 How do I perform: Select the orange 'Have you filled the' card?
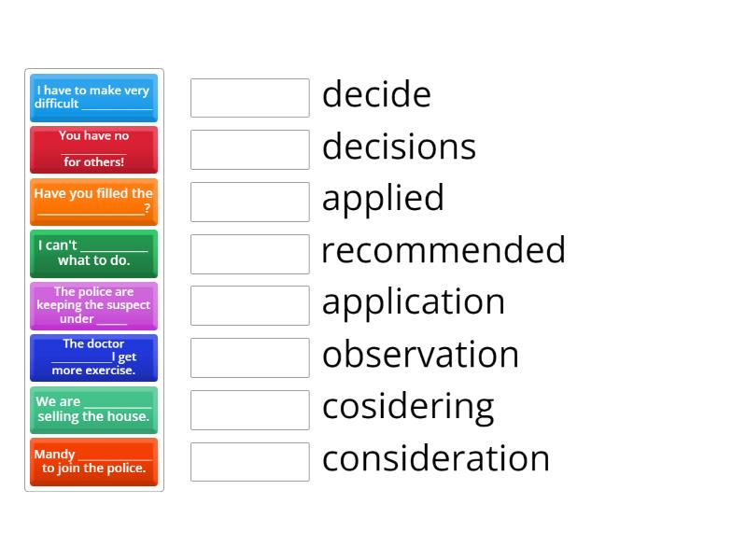pyautogui.click(x=94, y=202)
